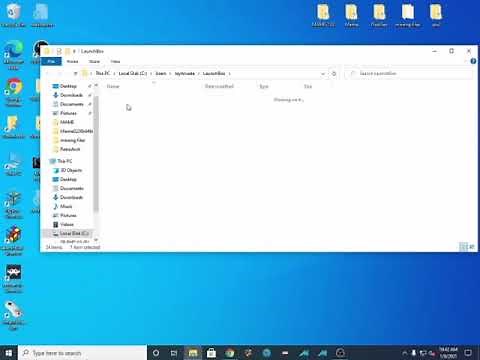Select Documents under Quick access
This screenshot has height=360, width=480.
point(72,104)
